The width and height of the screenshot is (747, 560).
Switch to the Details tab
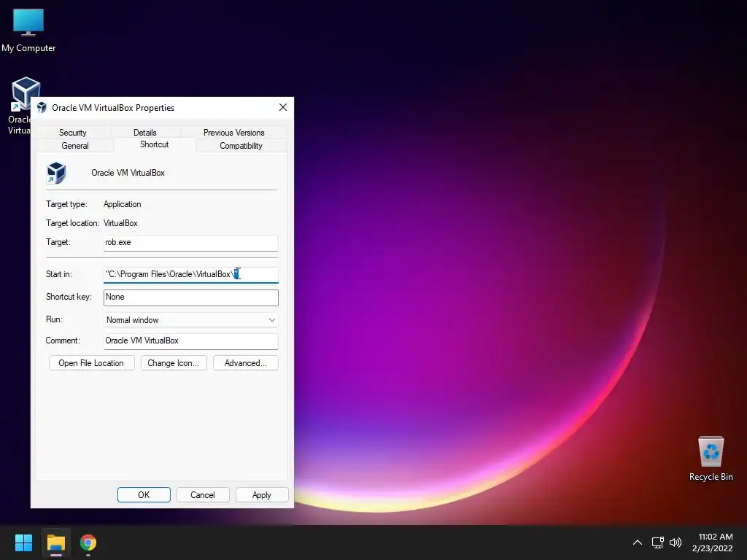pyautogui.click(x=145, y=133)
